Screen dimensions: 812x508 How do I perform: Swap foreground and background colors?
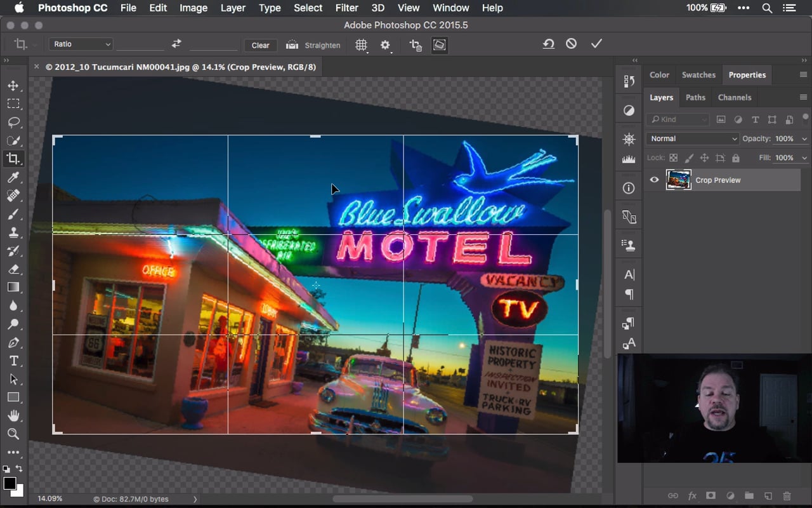coord(19,469)
